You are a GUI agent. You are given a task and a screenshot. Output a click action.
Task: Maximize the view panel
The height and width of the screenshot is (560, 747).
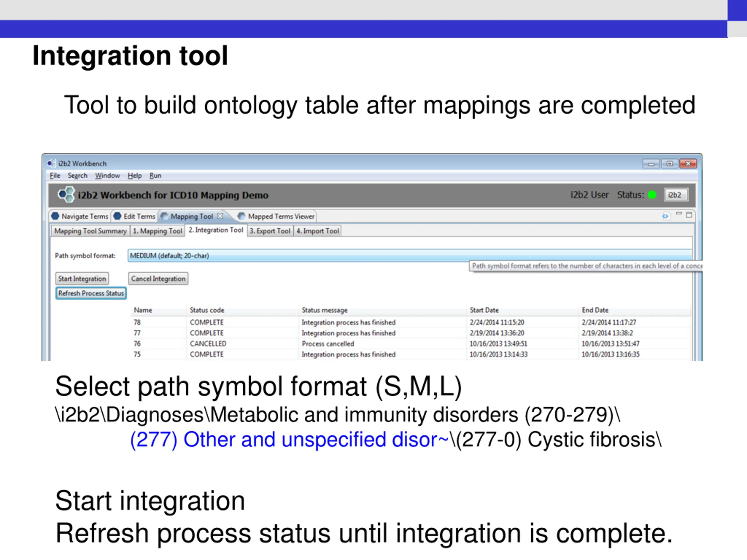pyautogui.click(x=689, y=215)
